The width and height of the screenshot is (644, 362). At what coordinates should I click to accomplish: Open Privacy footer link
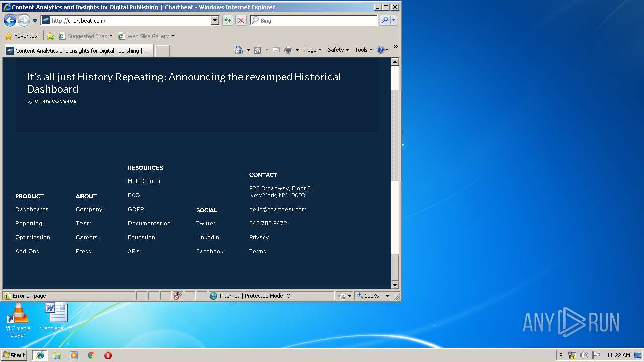pyautogui.click(x=259, y=237)
